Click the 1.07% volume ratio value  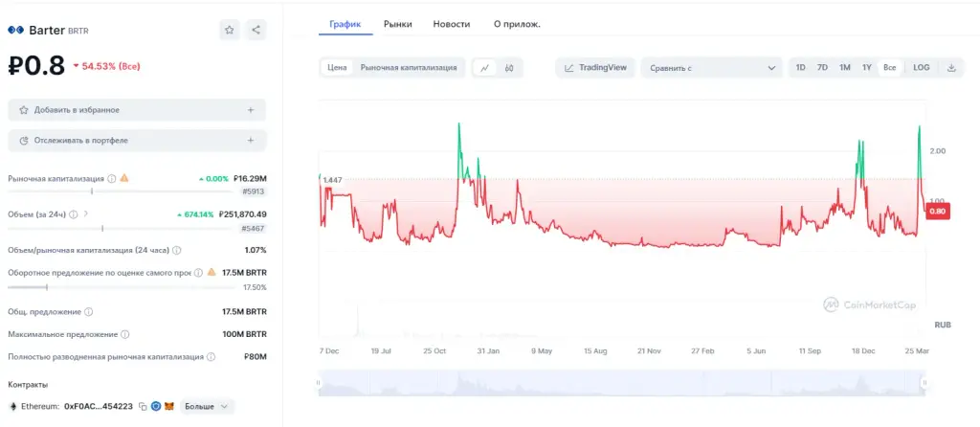coord(256,250)
